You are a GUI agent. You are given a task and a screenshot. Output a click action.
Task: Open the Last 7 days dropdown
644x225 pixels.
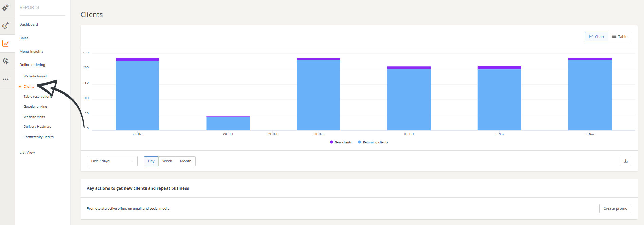pos(112,161)
